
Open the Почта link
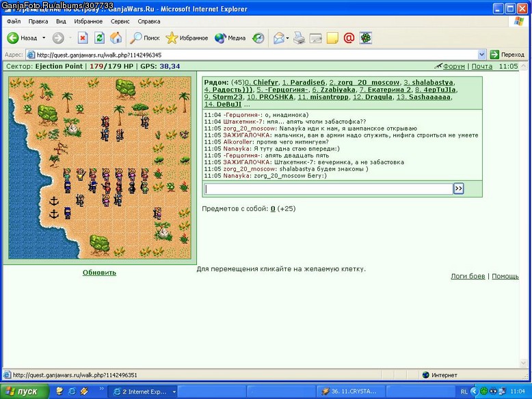point(482,66)
